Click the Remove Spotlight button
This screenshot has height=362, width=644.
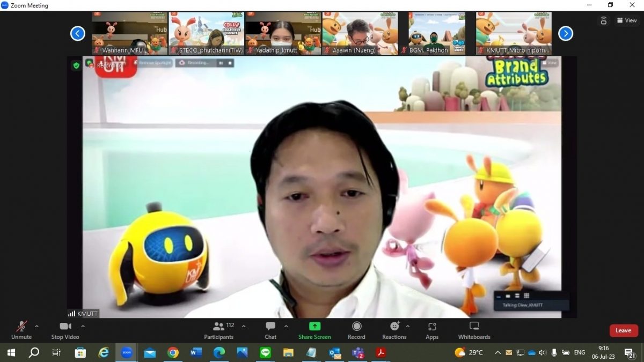pos(152,63)
